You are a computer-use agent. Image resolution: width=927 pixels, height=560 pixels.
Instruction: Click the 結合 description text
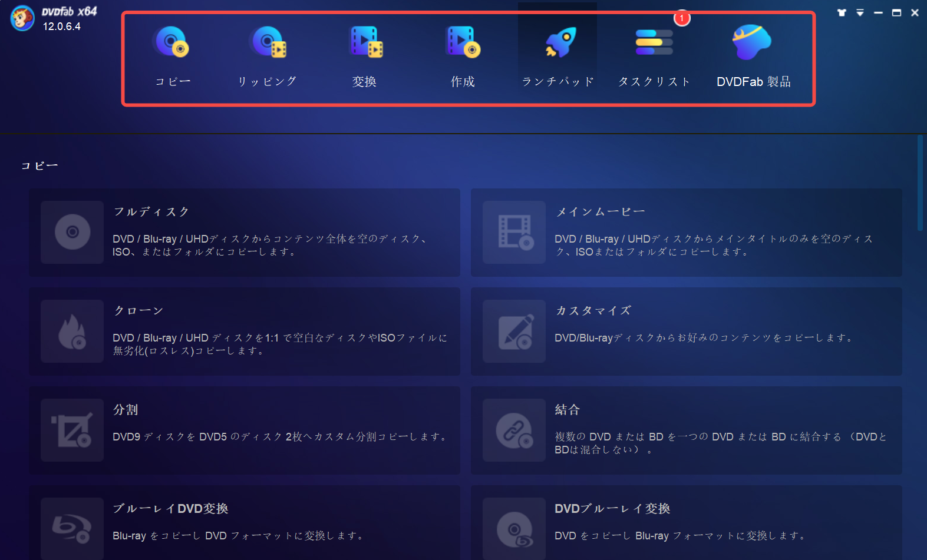[721, 443]
